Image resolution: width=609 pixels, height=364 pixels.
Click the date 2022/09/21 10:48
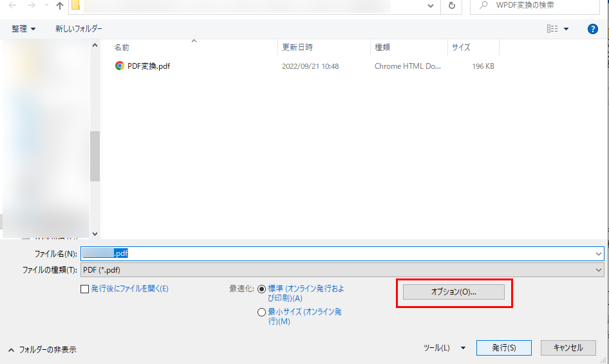coord(310,66)
